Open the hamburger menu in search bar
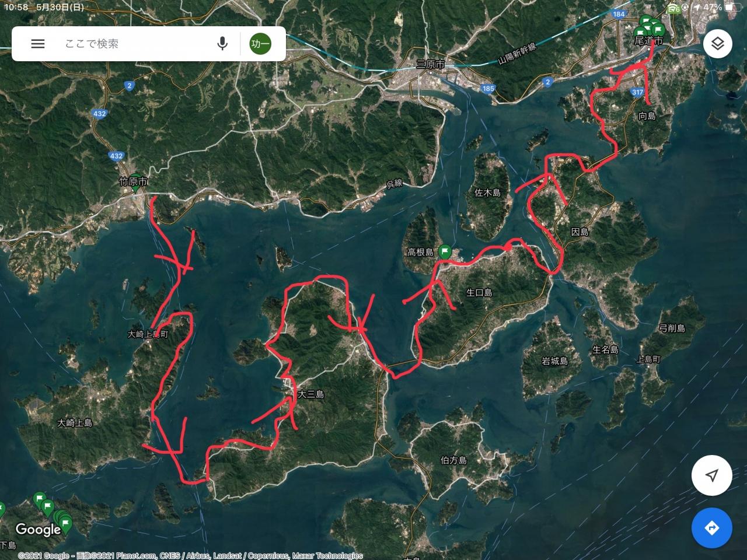747x560 pixels. coord(38,44)
